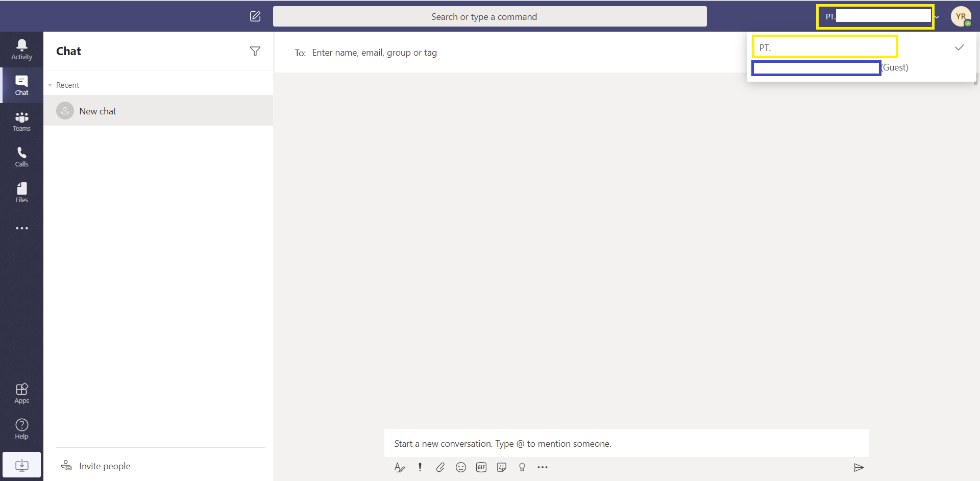This screenshot has height=481, width=980.
Task: Download the desktop app
Action: click(21, 465)
